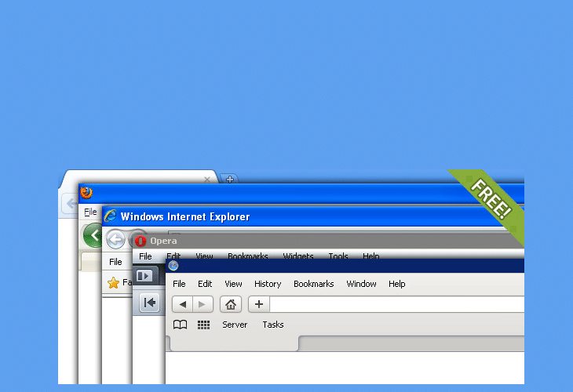Viewport: 573px width, 392px height.
Task: Open the Window menu in Safari
Action: 361,284
